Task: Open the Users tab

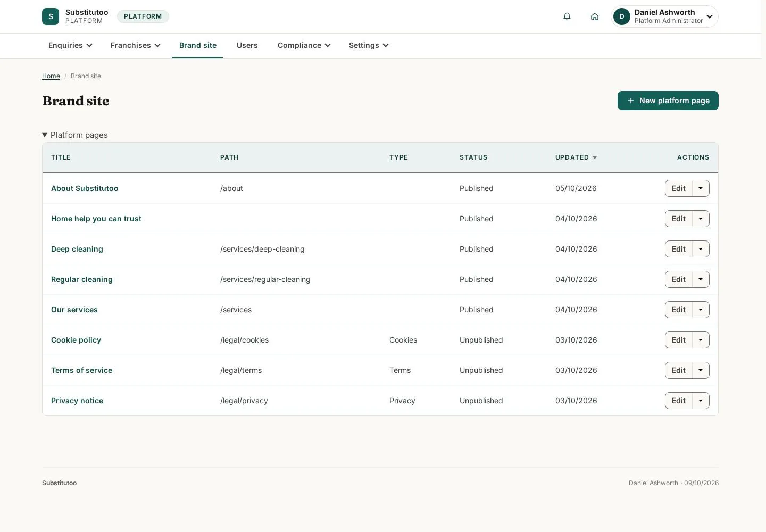Action: [x=247, y=45]
